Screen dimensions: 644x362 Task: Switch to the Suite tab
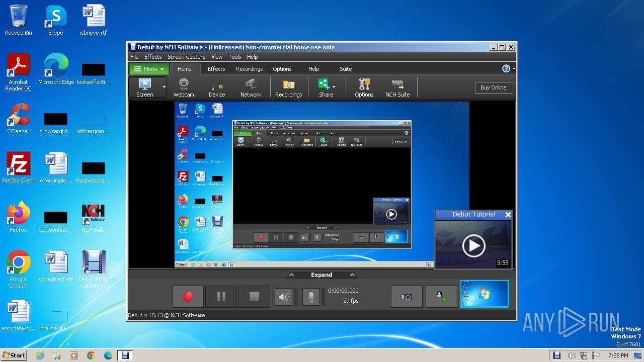[x=346, y=69]
